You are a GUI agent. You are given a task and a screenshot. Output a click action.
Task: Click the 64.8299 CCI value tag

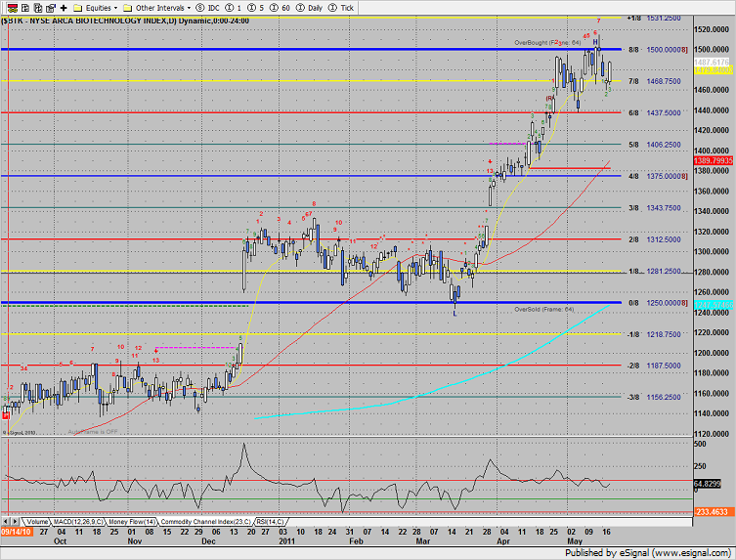[707, 484]
